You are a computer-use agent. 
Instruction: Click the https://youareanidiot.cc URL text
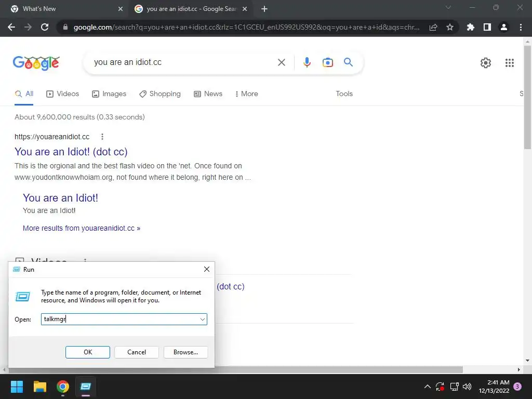point(52,137)
